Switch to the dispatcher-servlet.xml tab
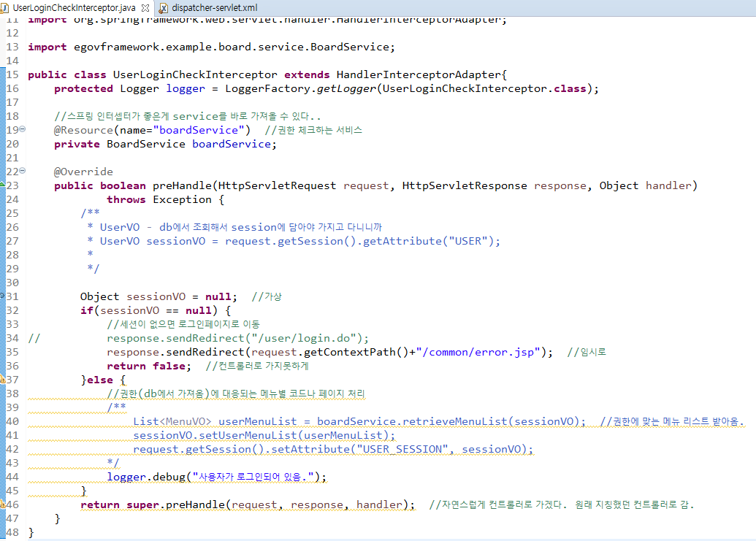This screenshot has width=756, height=541. coord(215,8)
